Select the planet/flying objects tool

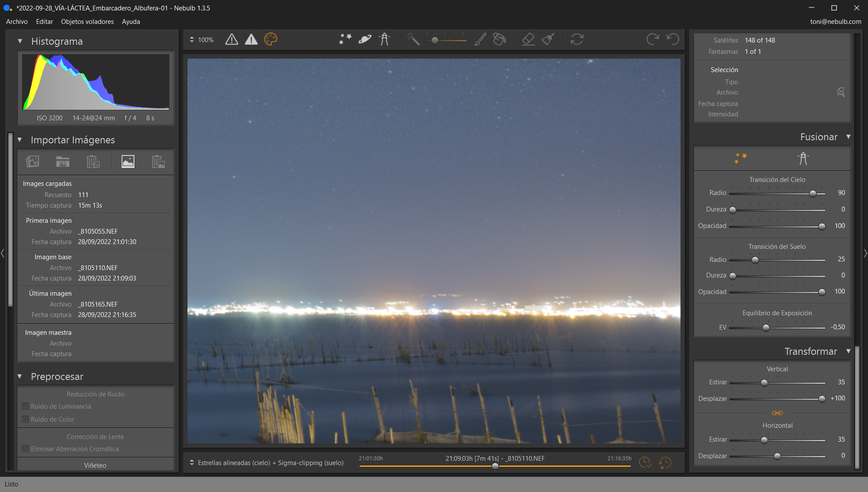(x=365, y=40)
